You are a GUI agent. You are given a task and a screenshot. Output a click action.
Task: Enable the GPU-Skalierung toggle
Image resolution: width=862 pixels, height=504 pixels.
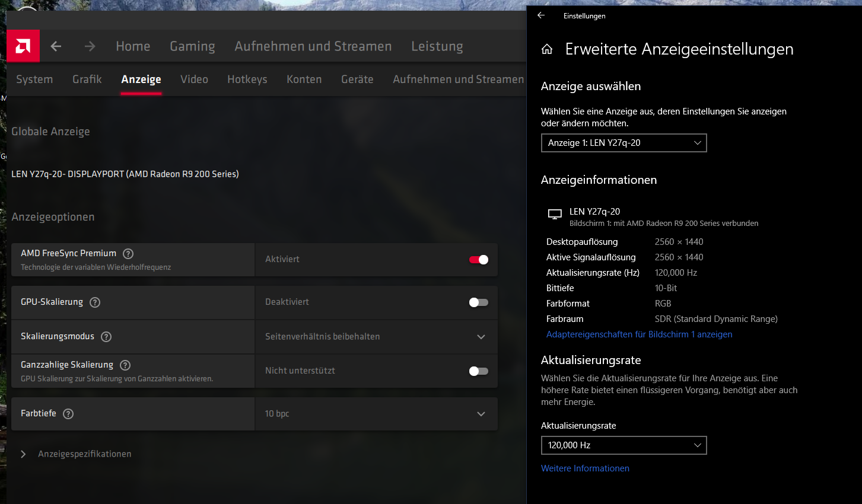click(479, 302)
